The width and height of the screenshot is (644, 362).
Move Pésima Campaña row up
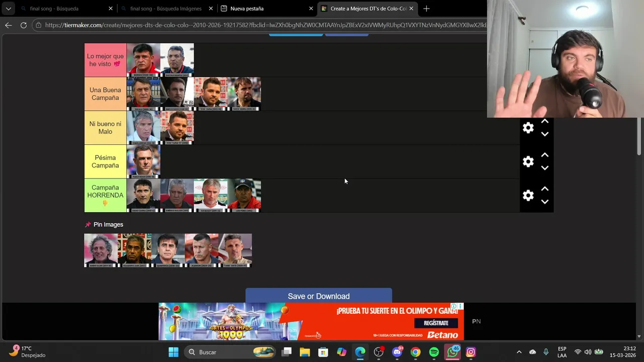[545, 155]
